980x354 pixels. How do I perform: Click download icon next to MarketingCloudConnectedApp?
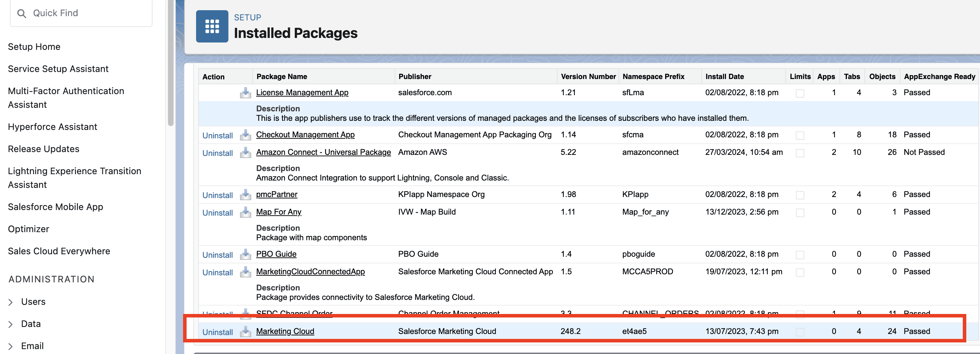tap(245, 272)
